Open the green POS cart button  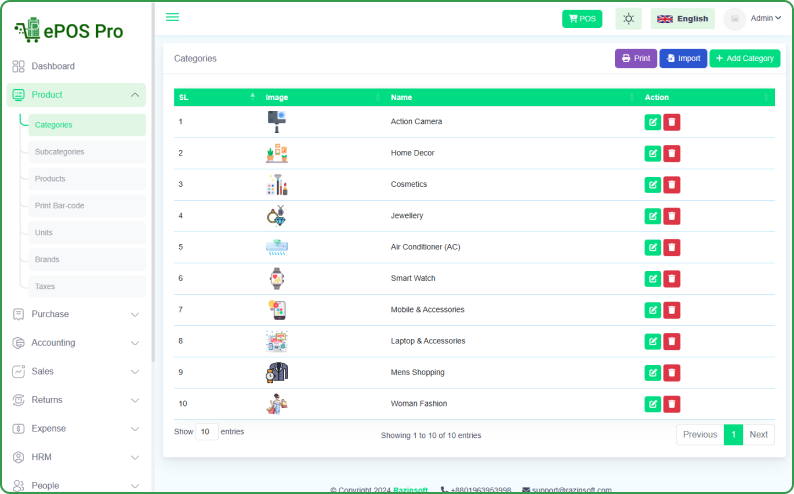pos(582,18)
